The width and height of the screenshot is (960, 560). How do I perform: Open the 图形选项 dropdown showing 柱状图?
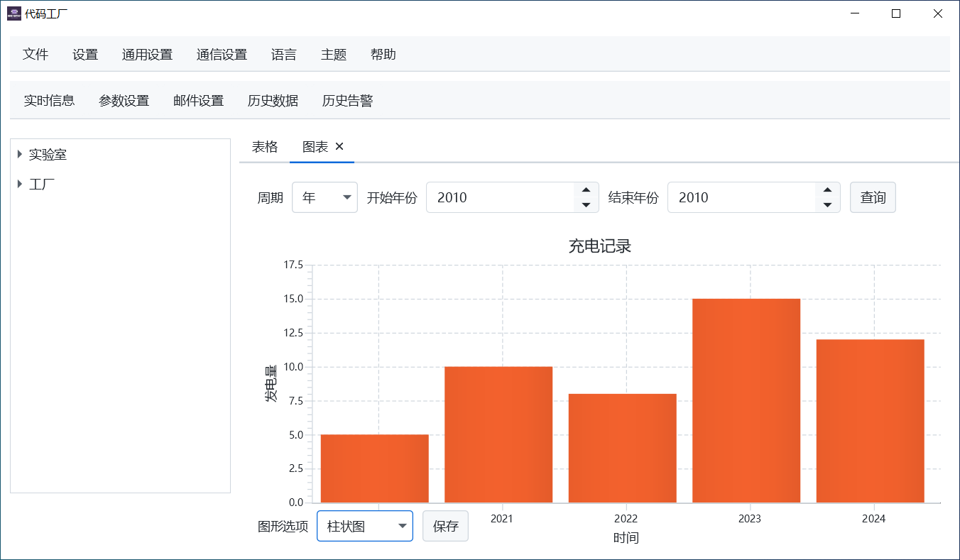tap(365, 526)
